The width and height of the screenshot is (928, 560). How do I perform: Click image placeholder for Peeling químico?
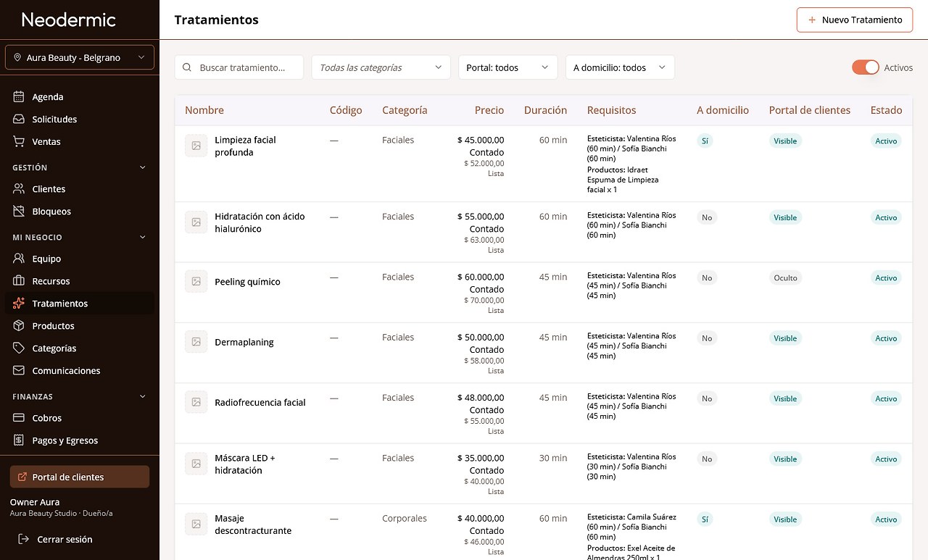coord(196,282)
